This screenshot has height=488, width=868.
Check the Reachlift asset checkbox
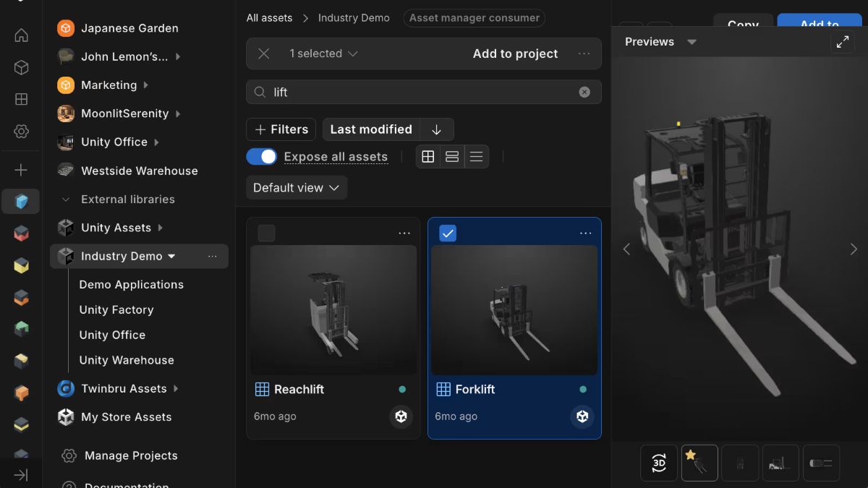tap(266, 233)
